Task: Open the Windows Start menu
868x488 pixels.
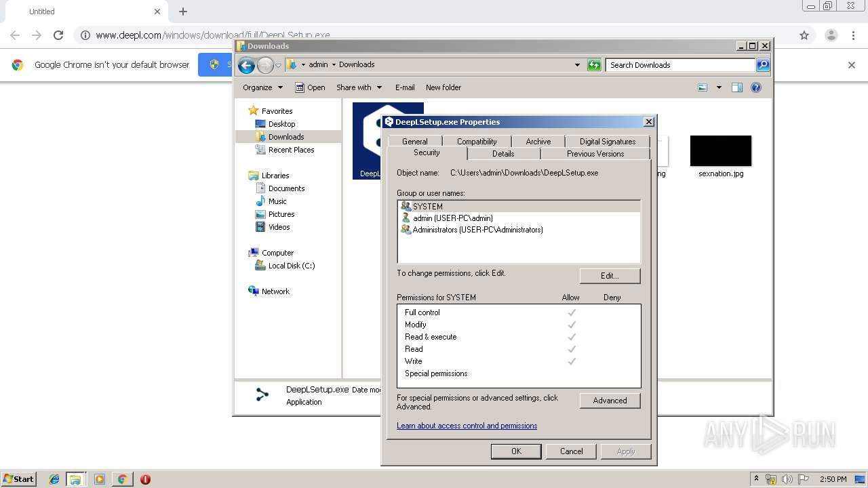Action: (18, 479)
